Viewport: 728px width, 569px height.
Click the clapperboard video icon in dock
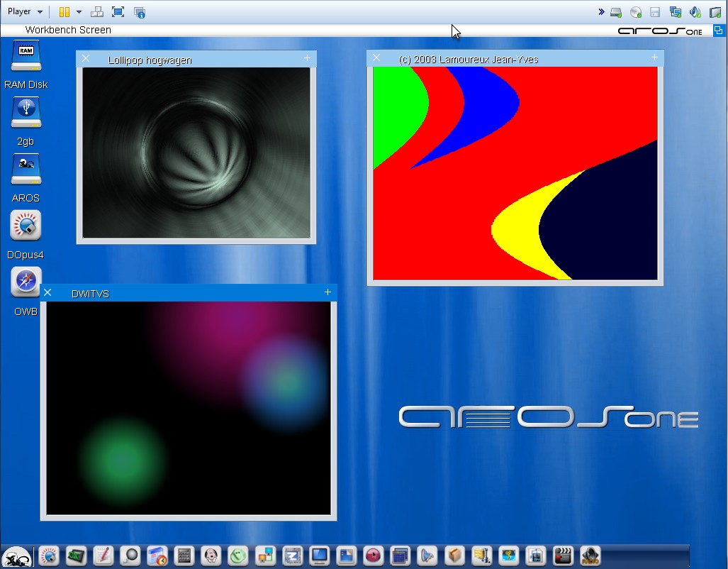[563, 556]
